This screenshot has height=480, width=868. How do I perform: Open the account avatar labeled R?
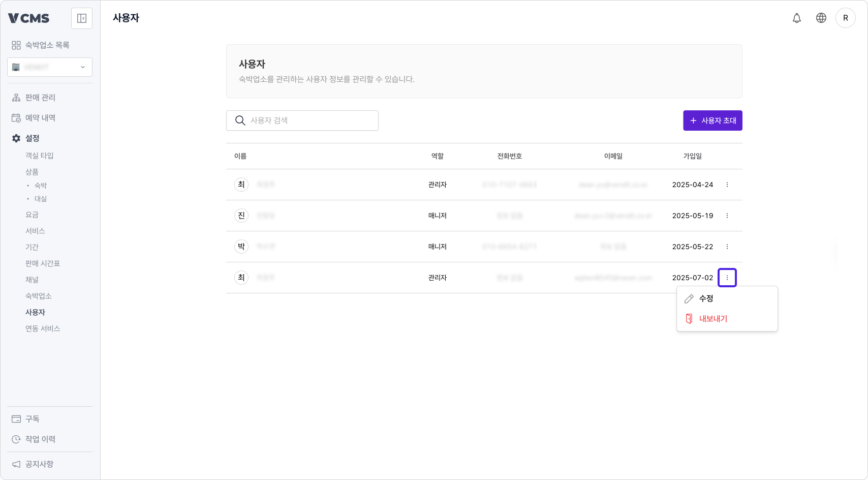[846, 18]
